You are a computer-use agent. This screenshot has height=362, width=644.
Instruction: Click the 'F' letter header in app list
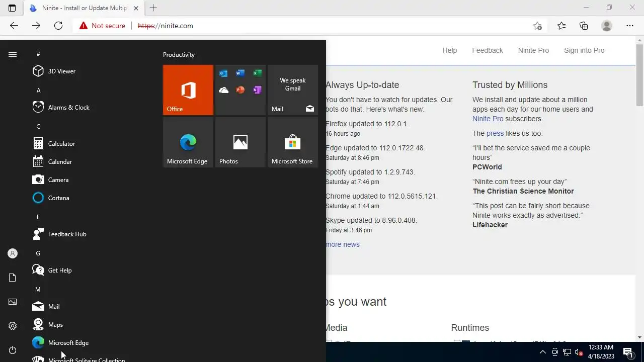click(38, 217)
